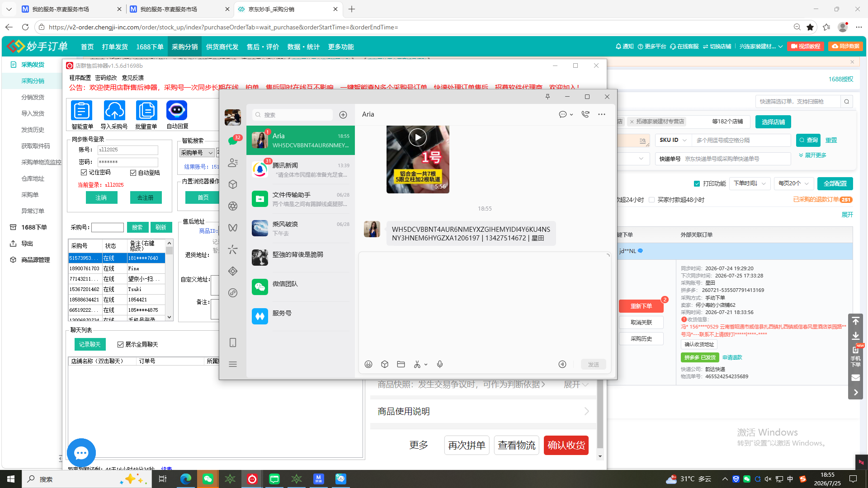The image size is (868, 488).
Task: Open 智能查单 tool in 店群售后神器
Action: pyautogui.click(x=82, y=115)
